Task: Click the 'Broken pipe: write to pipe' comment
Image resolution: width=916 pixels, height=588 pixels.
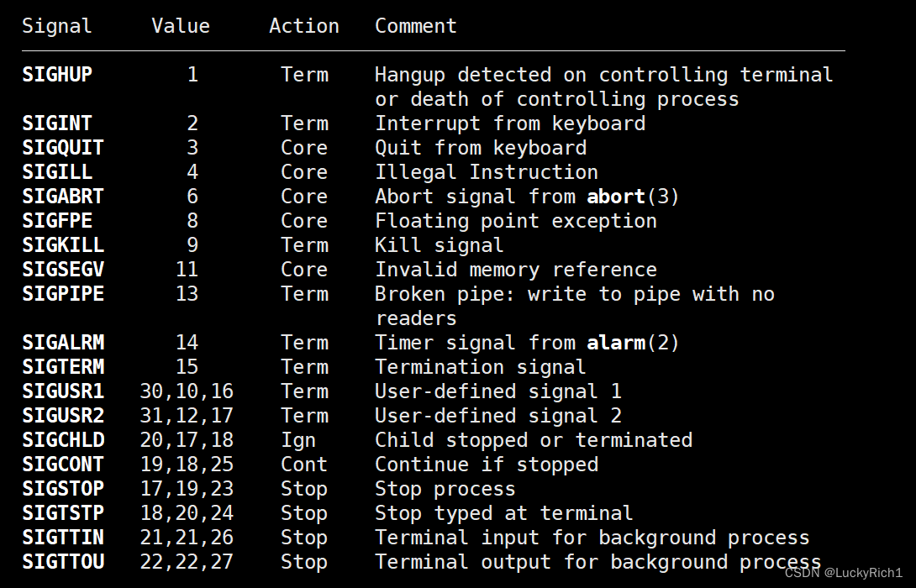Action: click(528, 295)
